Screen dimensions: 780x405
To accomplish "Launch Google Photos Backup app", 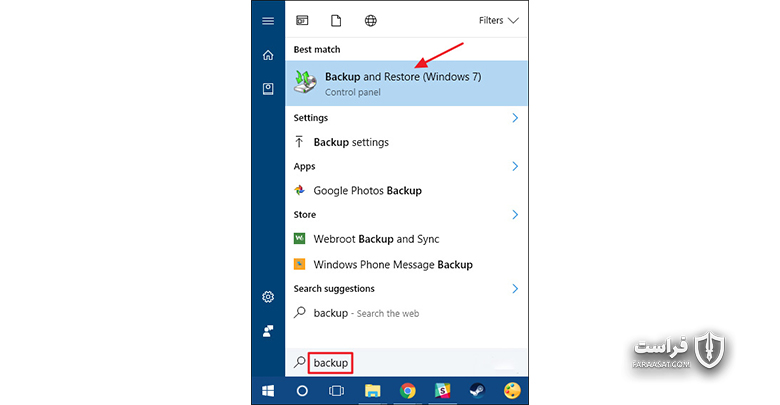I will [406, 191].
